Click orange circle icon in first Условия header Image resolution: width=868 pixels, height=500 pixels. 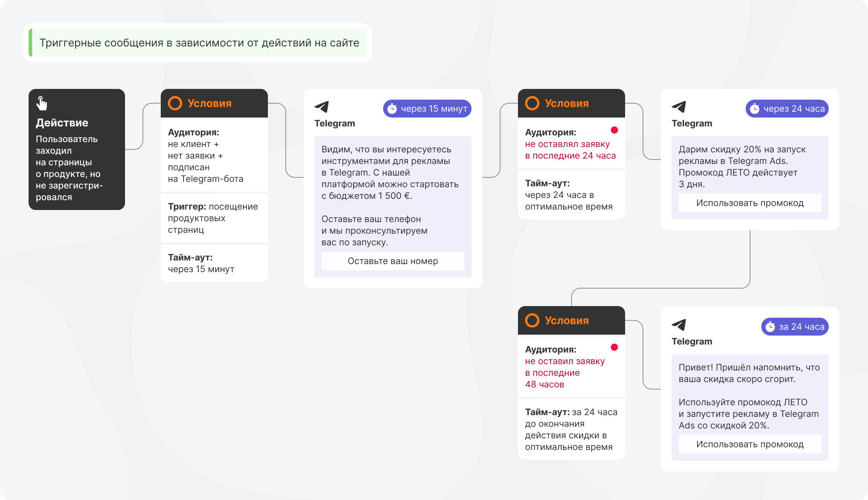(x=175, y=103)
